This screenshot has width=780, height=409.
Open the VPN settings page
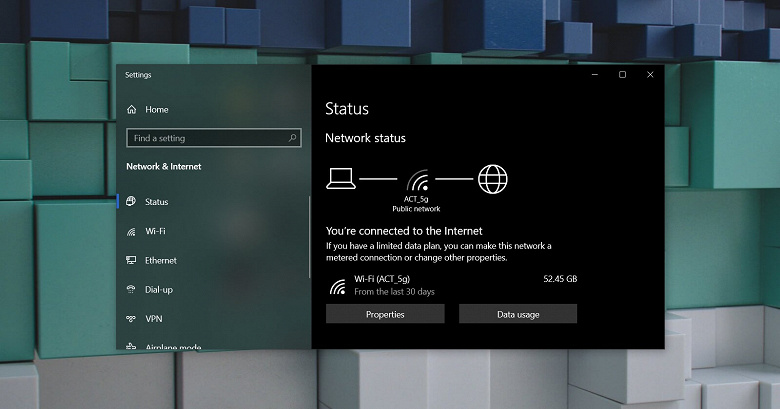213,318
